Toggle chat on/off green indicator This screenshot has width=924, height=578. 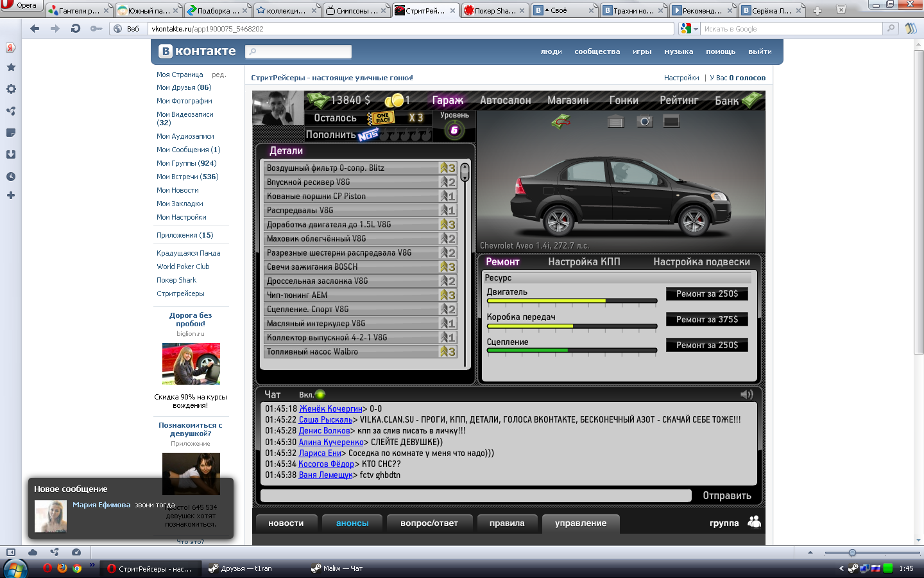click(x=320, y=394)
